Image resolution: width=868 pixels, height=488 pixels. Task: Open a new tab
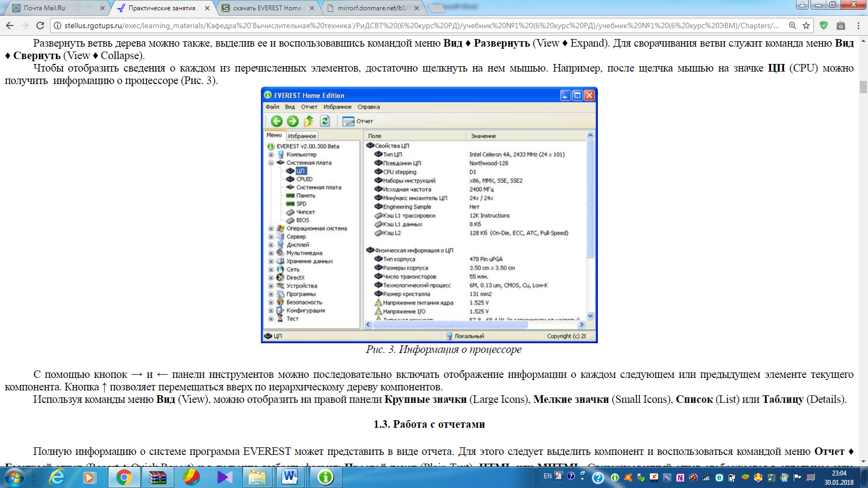point(436,8)
